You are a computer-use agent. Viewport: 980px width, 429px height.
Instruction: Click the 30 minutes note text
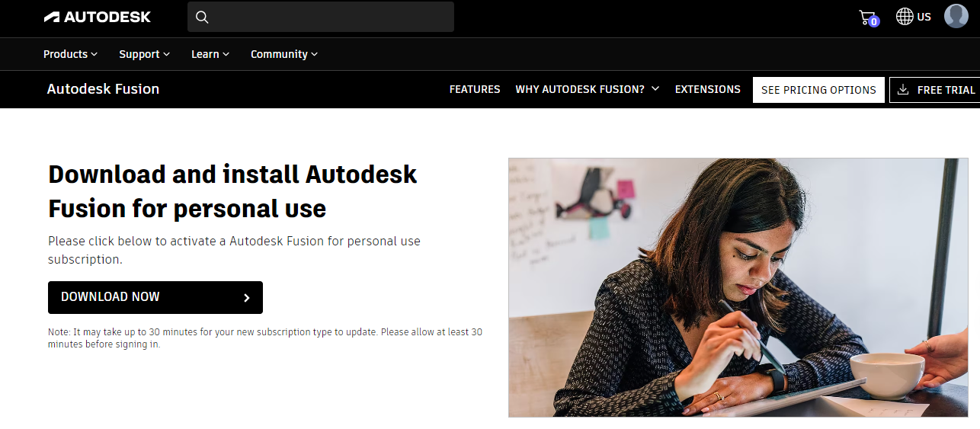click(x=265, y=338)
